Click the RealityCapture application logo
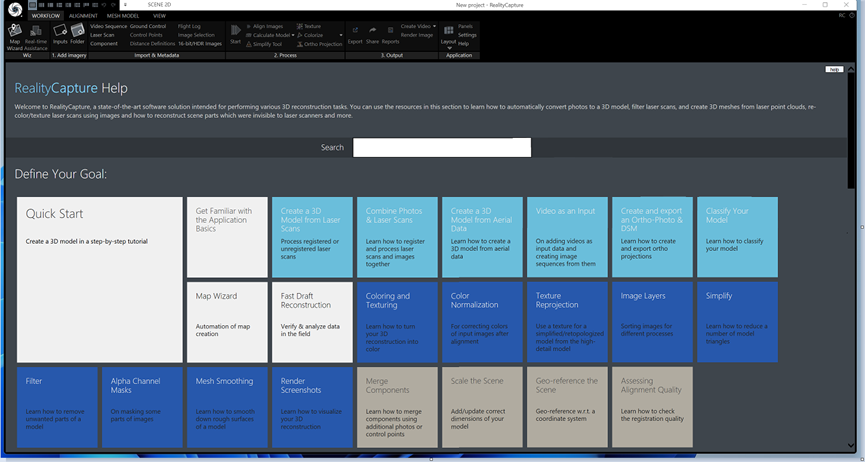This screenshot has height=462, width=865. click(x=15, y=8)
